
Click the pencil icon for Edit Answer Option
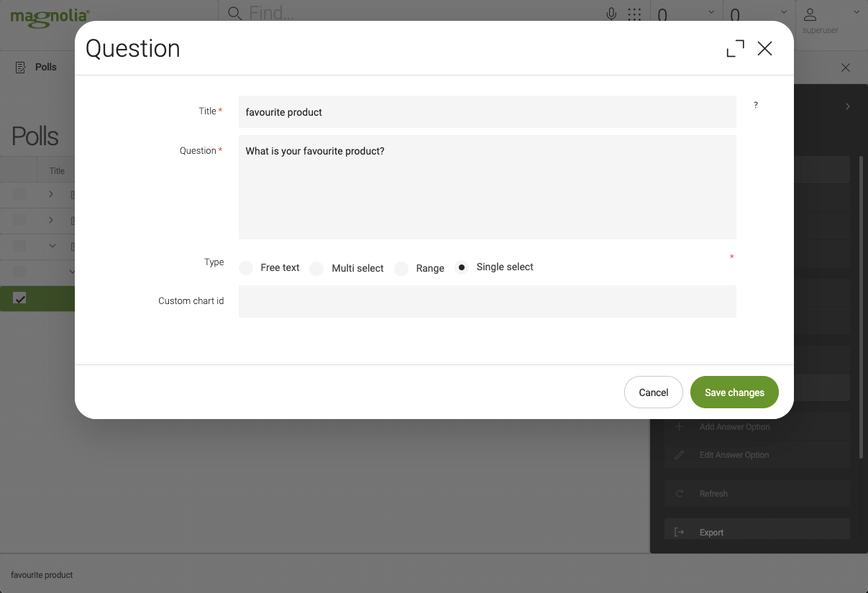pyautogui.click(x=679, y=455)
